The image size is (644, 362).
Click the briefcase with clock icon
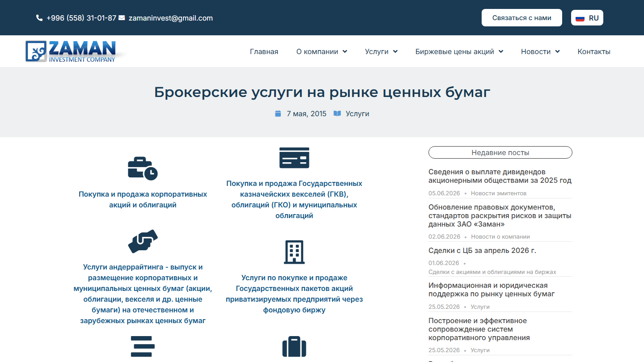[x=143, y=168]
